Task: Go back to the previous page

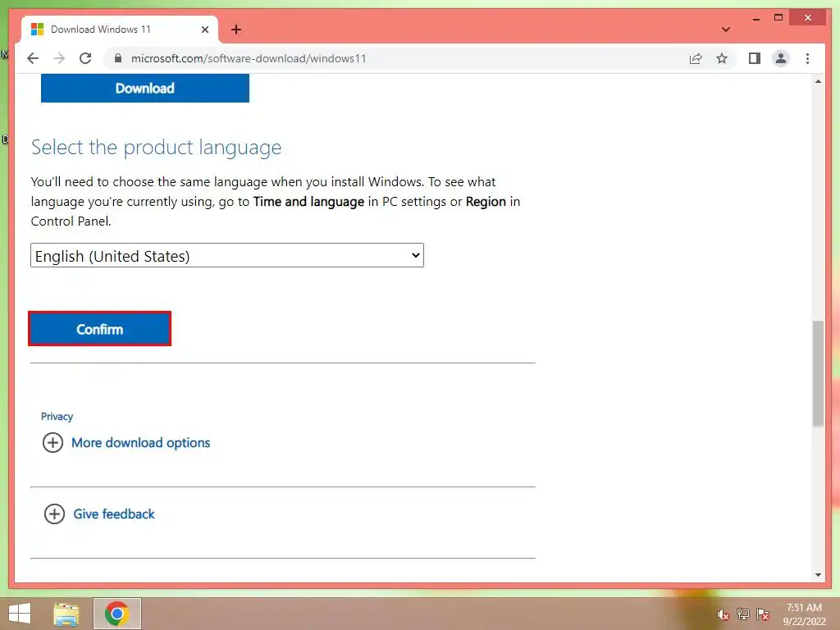Action: 33,58
